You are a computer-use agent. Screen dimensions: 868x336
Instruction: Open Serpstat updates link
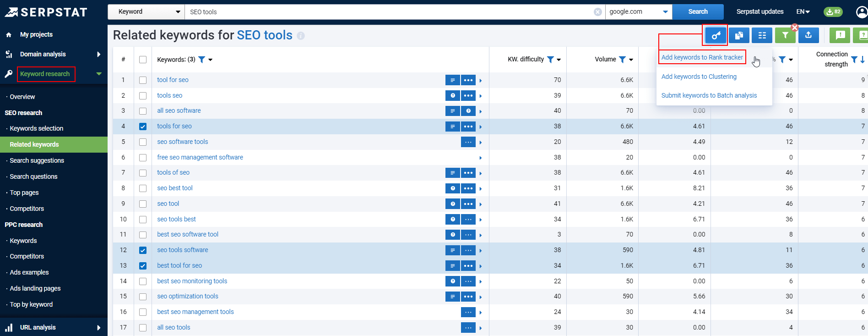pos(760,12)
